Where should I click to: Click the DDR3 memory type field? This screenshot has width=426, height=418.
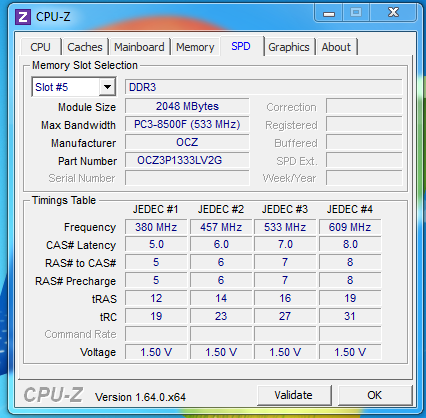263,87
